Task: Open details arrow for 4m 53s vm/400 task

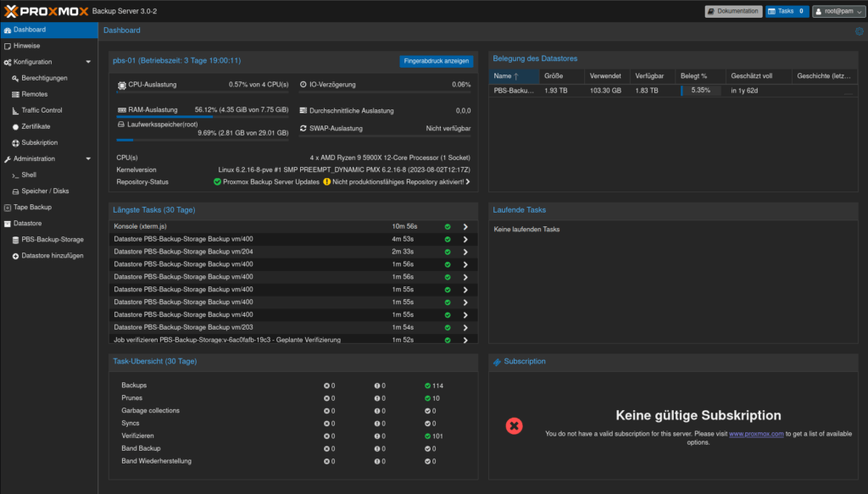Action: 465,240
